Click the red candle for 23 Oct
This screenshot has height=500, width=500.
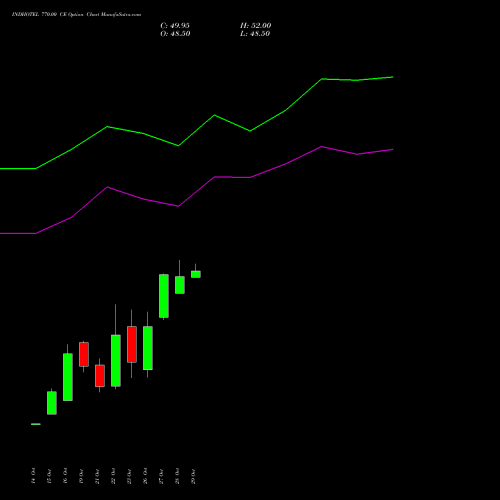click(132, 344)
